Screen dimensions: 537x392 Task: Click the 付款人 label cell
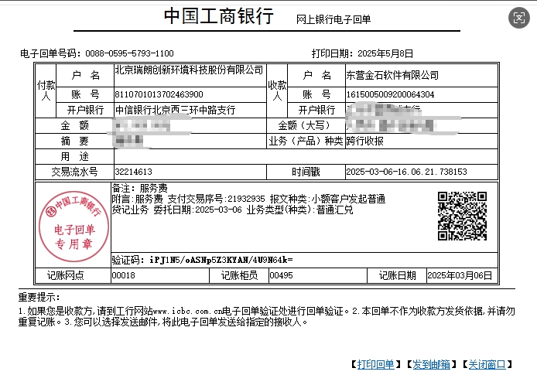(46, 90)
